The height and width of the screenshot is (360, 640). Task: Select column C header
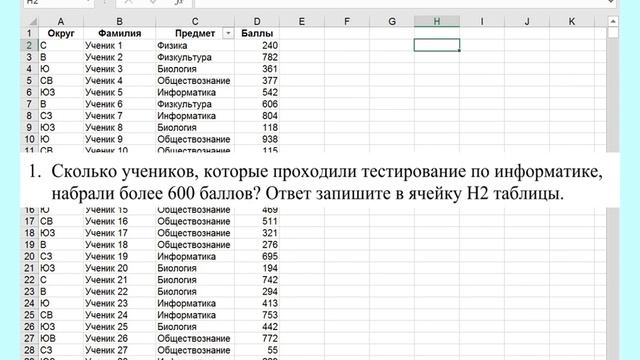click(x=195, y=21)
